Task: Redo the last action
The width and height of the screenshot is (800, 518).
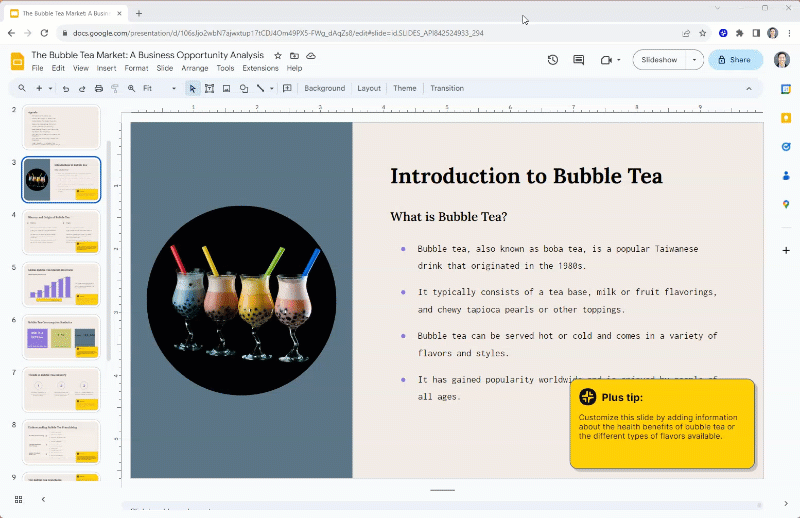Action: tap(82, 88)
